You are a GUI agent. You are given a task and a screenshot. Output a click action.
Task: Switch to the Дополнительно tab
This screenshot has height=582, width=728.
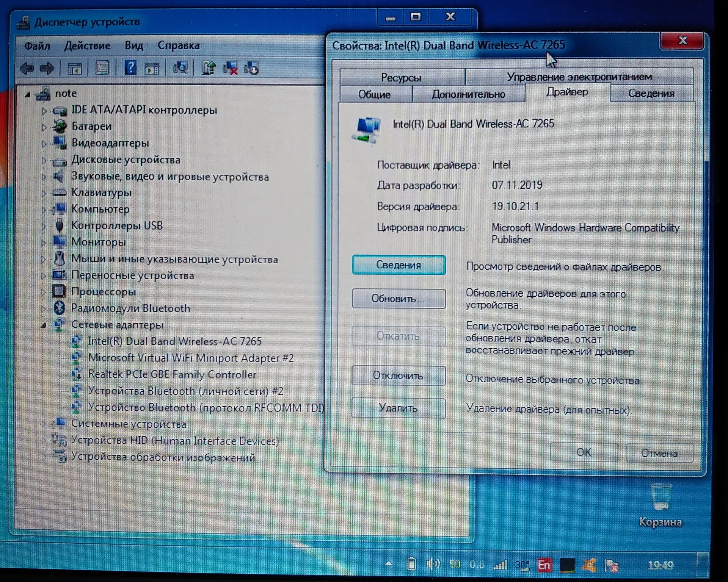pyautogui.click(x=468, y=94)
